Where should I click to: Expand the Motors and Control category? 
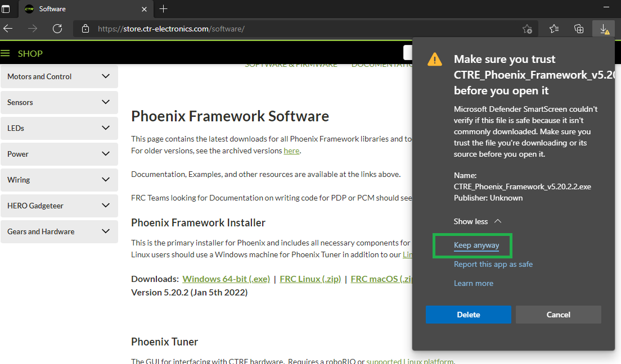click(60, 76)
